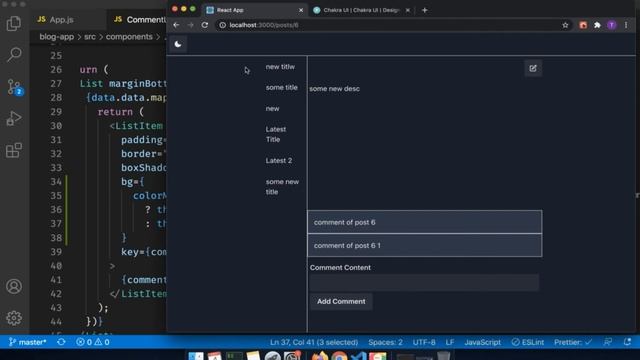This screenshot has height=360, width=640.
Task: Toggle dark mode with moon icon
Action: point(178,44)
